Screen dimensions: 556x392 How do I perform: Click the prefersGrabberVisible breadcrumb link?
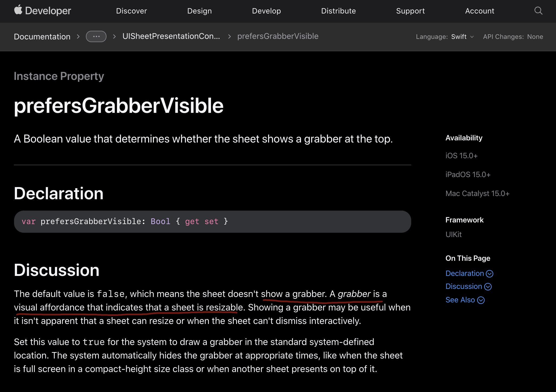(x=278, y=36)
